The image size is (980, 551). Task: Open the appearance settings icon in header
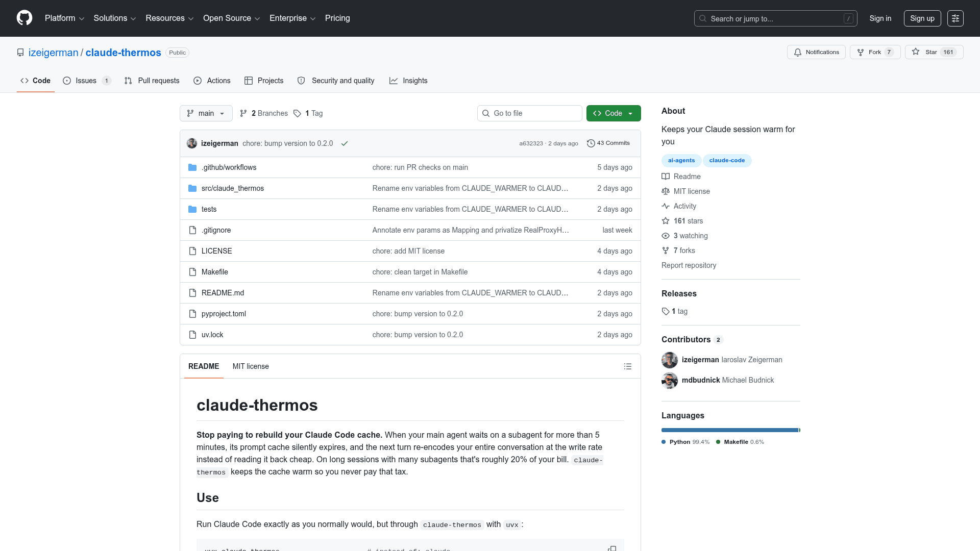[955, 18]
